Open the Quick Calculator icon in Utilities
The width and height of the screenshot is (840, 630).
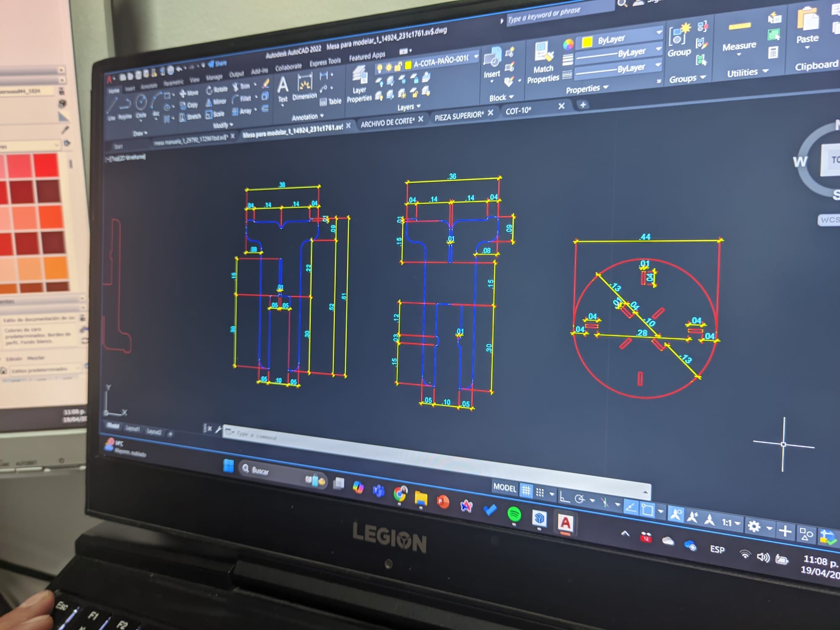[773, 52]
